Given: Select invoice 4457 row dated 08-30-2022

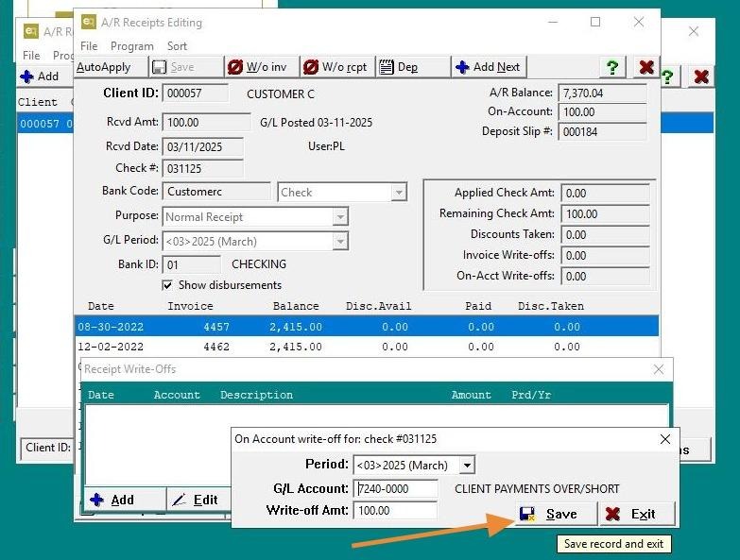Looking at the screenshot, I should pos(367,327).
